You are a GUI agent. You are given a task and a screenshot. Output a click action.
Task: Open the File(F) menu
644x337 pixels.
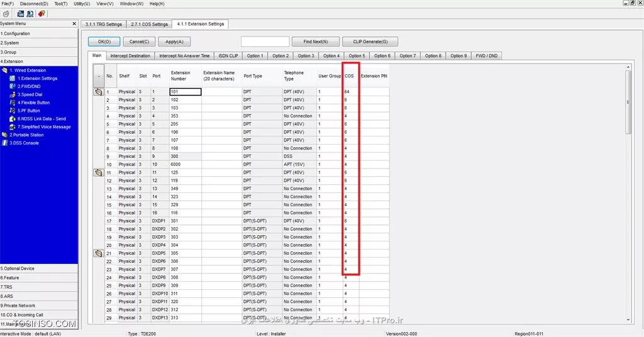point(8,4)
